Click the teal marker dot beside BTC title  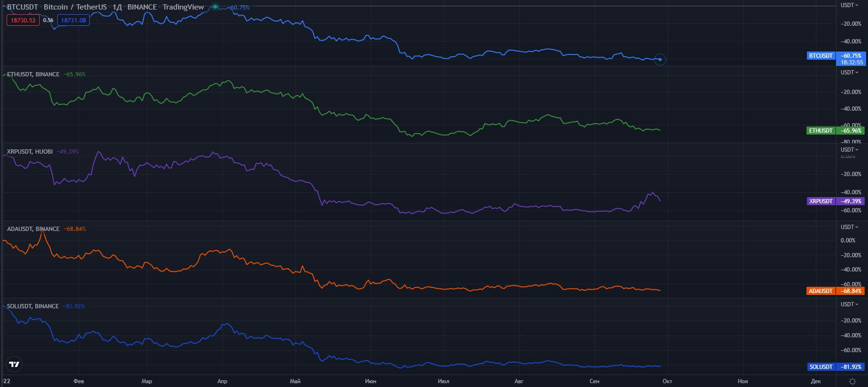point(216,7)
